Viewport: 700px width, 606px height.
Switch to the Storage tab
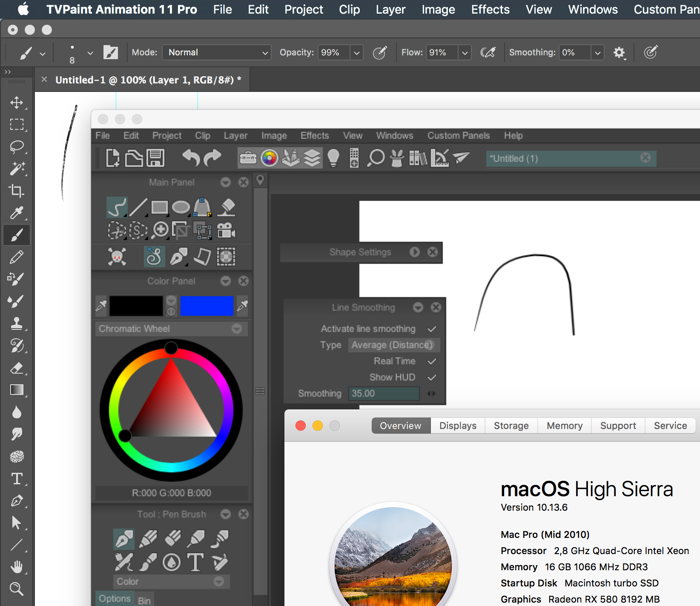pyautogui.click(x=511, y=426)
